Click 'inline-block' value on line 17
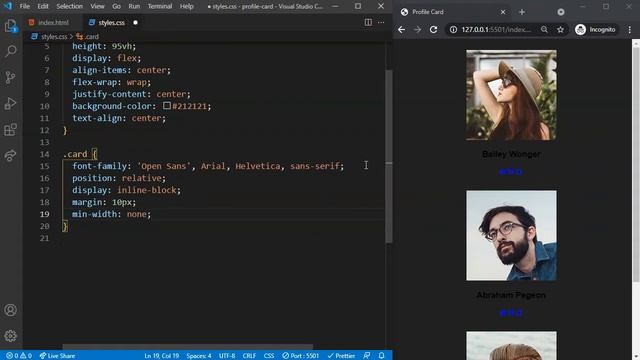This screenshot has width=640, height=360. pyautogui.click(x=147, y=190)
